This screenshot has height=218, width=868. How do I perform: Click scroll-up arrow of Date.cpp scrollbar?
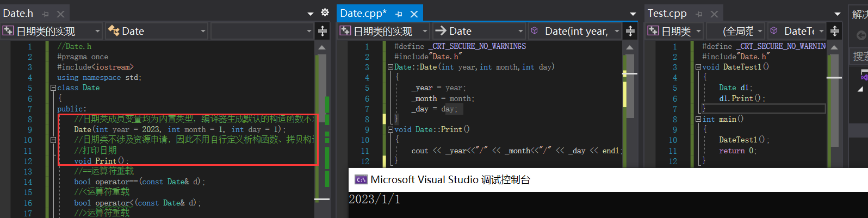(630, 47)
